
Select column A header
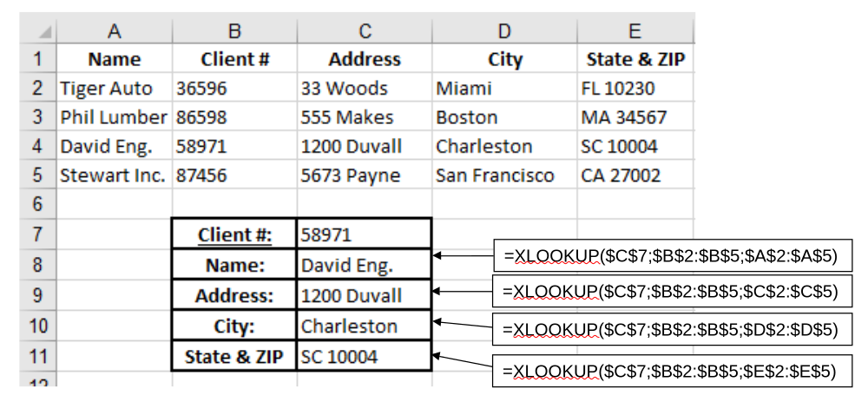click(x=115, y=31)
